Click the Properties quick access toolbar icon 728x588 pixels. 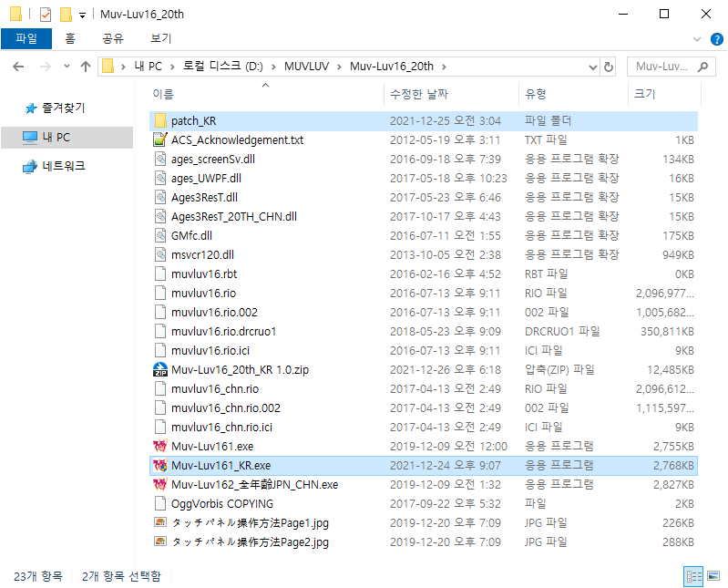(46, 15)
